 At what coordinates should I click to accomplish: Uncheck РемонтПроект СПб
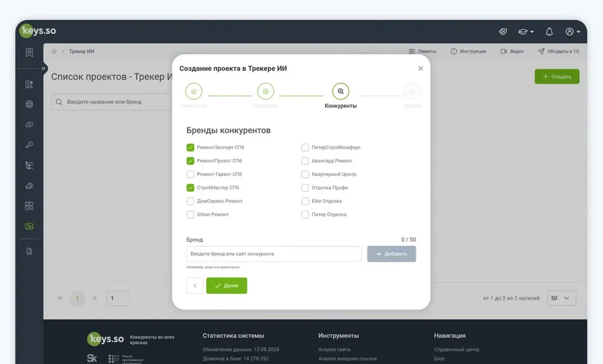(190, 161)
